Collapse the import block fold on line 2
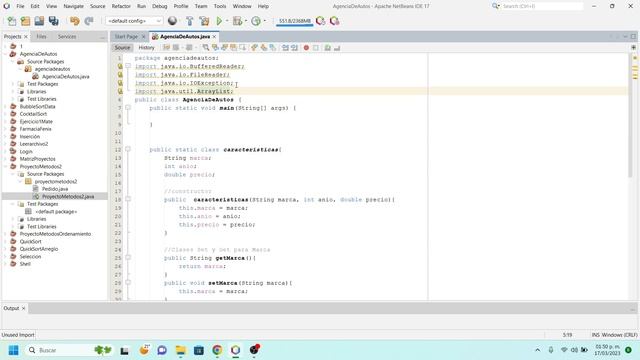Image resolution: width=640 pixels, height=360 pixels. [128, 66]
